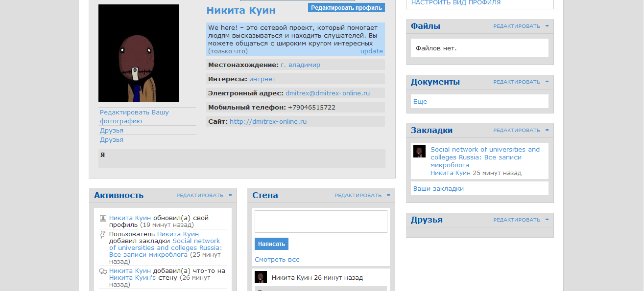The image size is (644, 291).
Task: Open the second Друзья link under photo
Action: (x=112, y=140)
